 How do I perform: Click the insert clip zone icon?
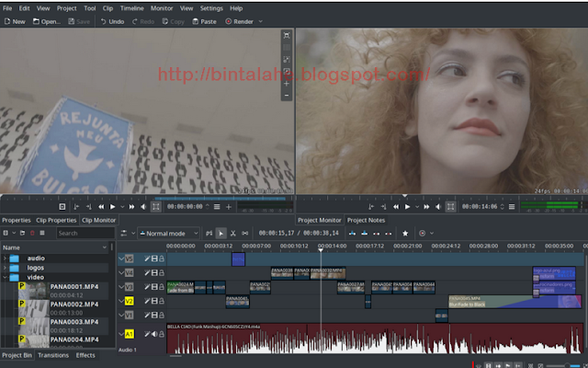(352, 233)
